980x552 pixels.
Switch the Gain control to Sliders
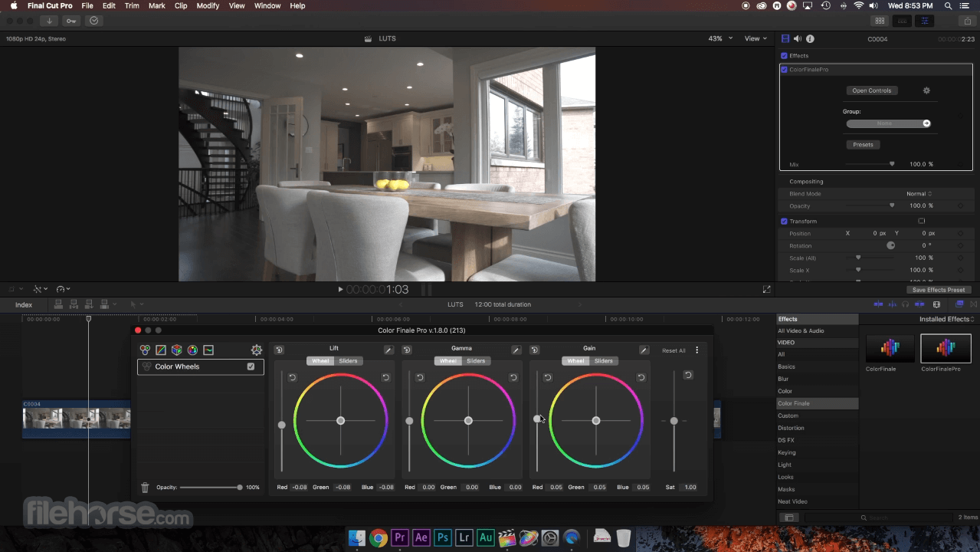pos(604,361)
